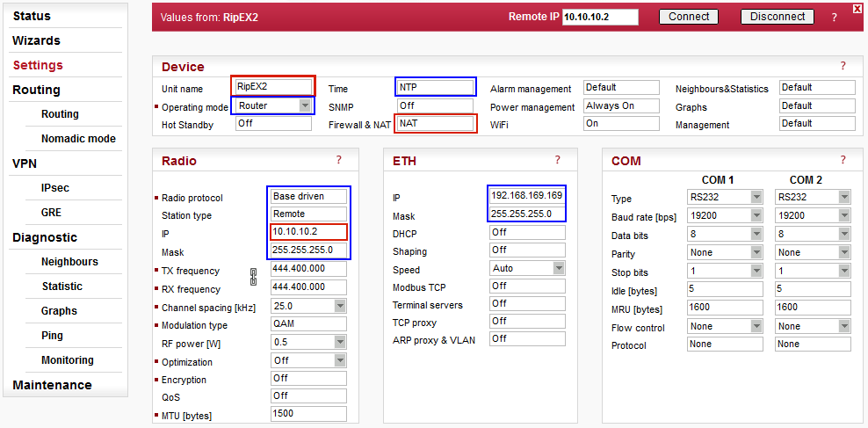This screenshot has height=428, width=868.
Task: Click the Radio IP 10.10.10.2 field
Action: [x=309, y=232]
